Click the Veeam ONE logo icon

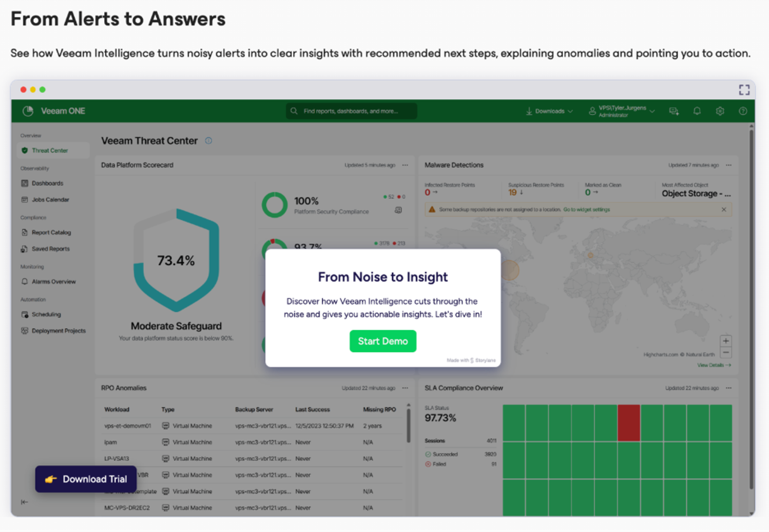pos(28,111)
